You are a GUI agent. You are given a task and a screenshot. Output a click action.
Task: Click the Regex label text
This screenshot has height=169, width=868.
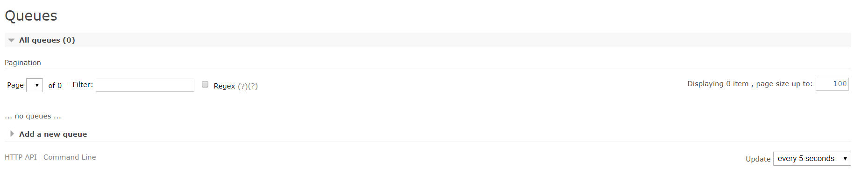pyautogui.click(x=224, y=86)
